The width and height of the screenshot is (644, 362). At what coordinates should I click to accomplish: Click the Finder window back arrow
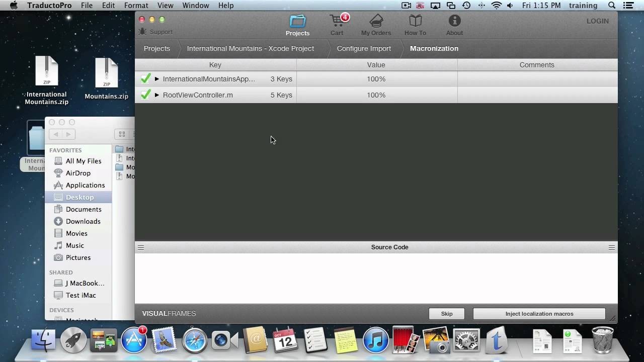pos(56,134)
